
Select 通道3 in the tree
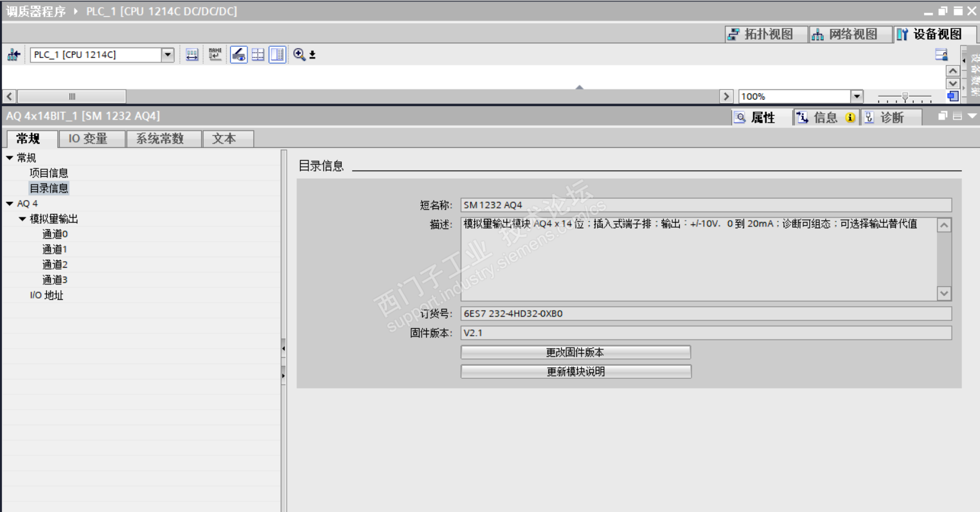pos(55,280)
